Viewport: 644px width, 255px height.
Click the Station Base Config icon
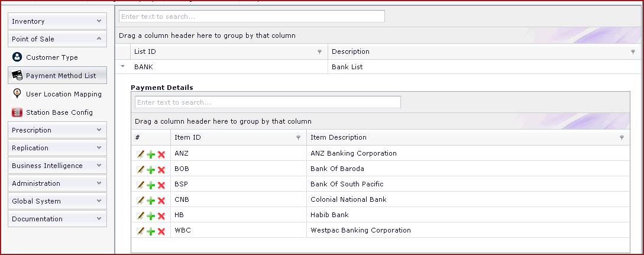17,112
